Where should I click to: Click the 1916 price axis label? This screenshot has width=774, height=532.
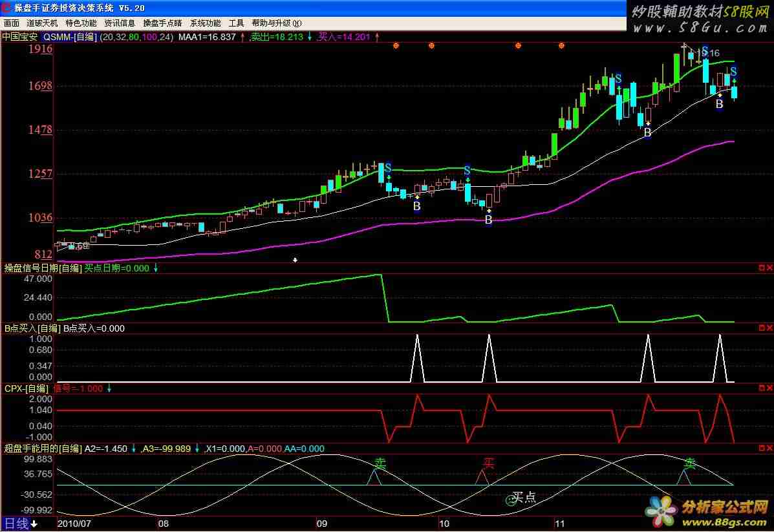pos(40,48)
